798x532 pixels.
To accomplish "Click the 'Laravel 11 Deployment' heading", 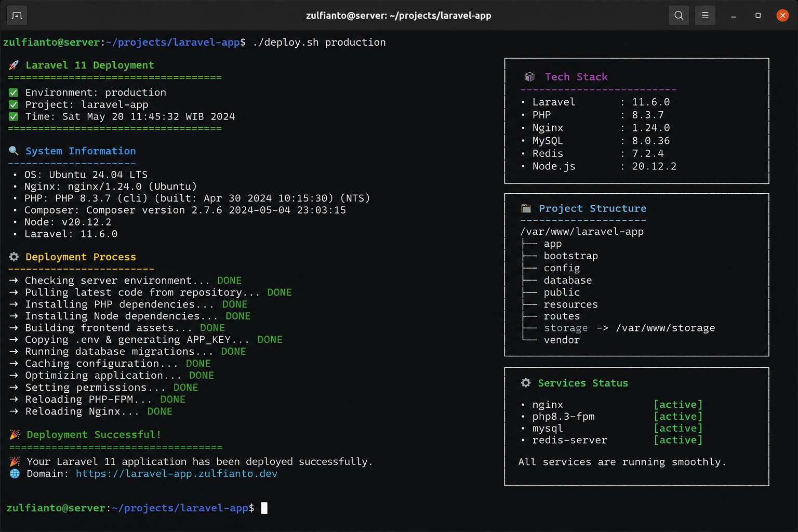I will [x=90, y=65].
